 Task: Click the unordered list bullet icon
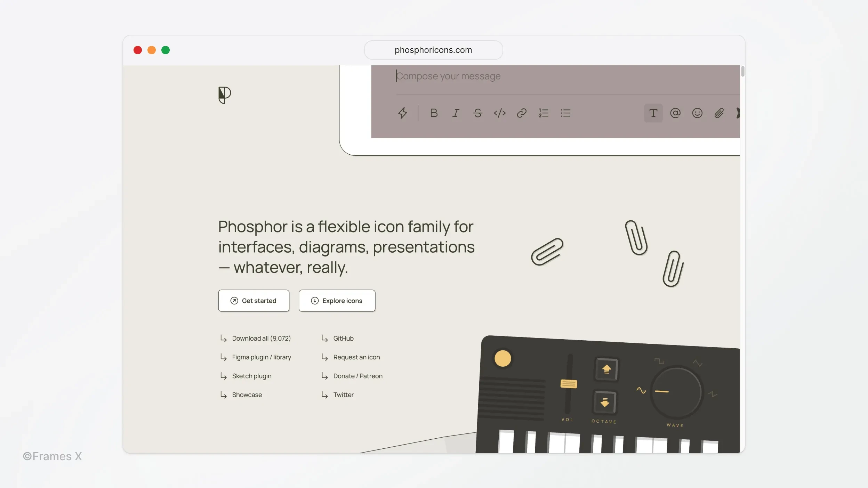pos(565,113)
